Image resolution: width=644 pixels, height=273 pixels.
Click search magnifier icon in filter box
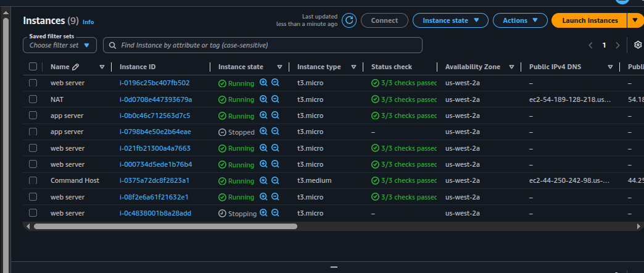click(x=112, y=45)
